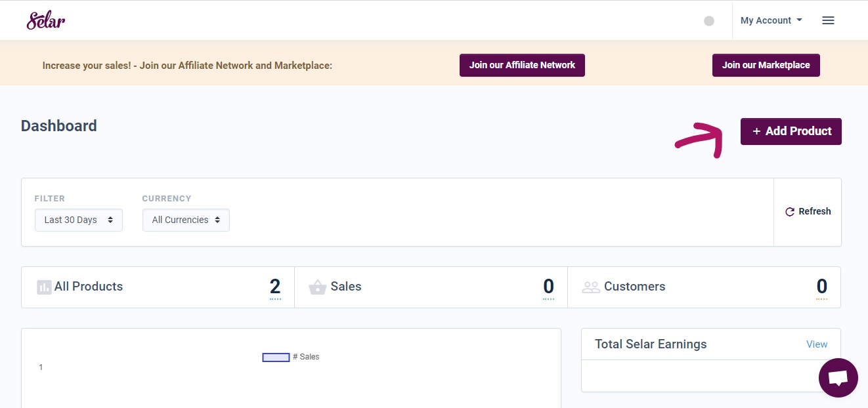Click the Dashboard heading
Screen dimensions: 868x408
point(58,126)
